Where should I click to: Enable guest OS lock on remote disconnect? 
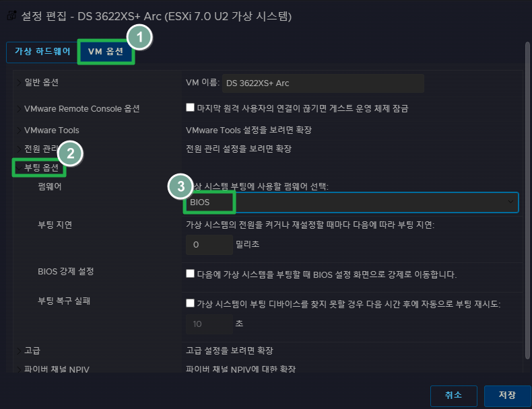[x=190, y=108]
